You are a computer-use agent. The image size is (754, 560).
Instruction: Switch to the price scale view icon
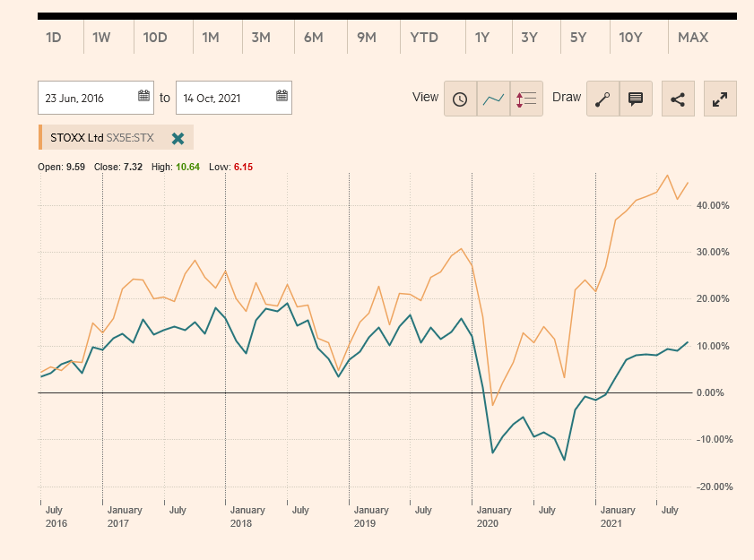pyautogui.click(x=526, y=99)
